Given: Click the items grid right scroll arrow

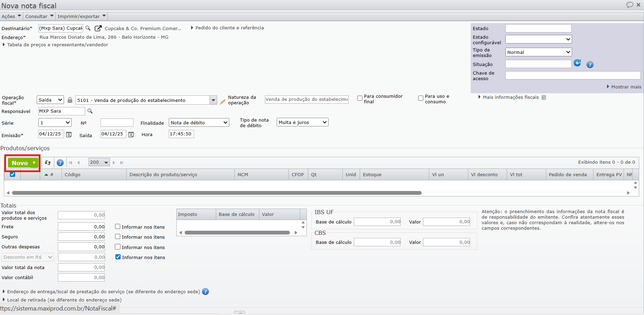Looking at the screenshot, I should pyautogui.click(x=628, y=193).
